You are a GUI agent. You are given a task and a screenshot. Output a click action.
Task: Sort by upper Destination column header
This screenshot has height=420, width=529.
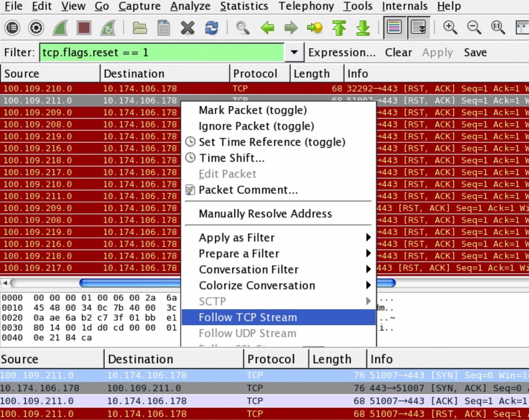click(x=165, y=74)
